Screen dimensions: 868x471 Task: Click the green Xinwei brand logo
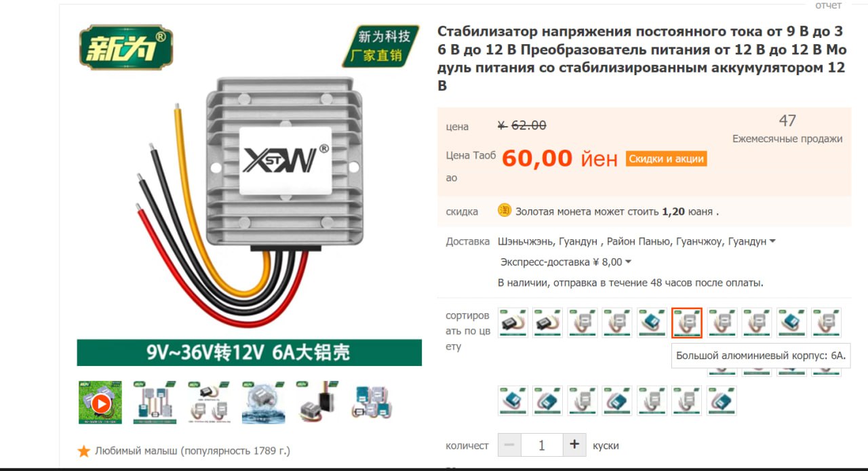pyautogui.click(x=126, y=47)
